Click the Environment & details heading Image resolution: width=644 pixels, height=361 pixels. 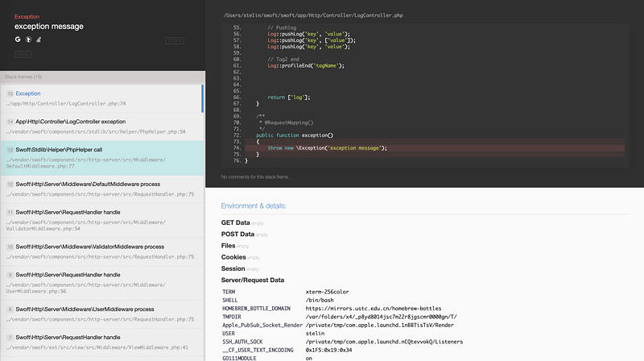tap(254, 205)
